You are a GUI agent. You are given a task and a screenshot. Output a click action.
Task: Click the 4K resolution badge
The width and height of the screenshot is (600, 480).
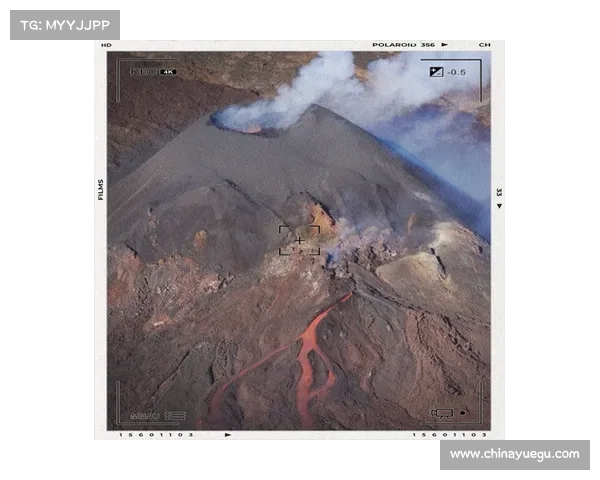tap(168, 72)
